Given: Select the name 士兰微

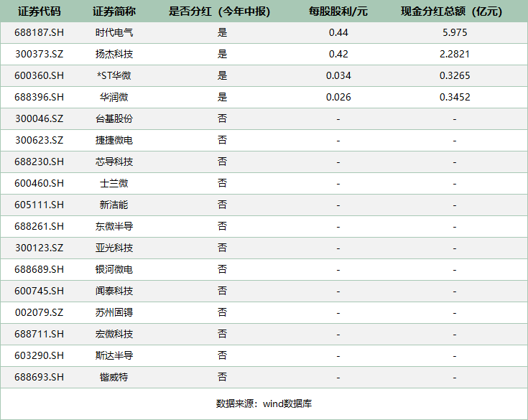Looking at the screenshot, I should pos(114,183).
